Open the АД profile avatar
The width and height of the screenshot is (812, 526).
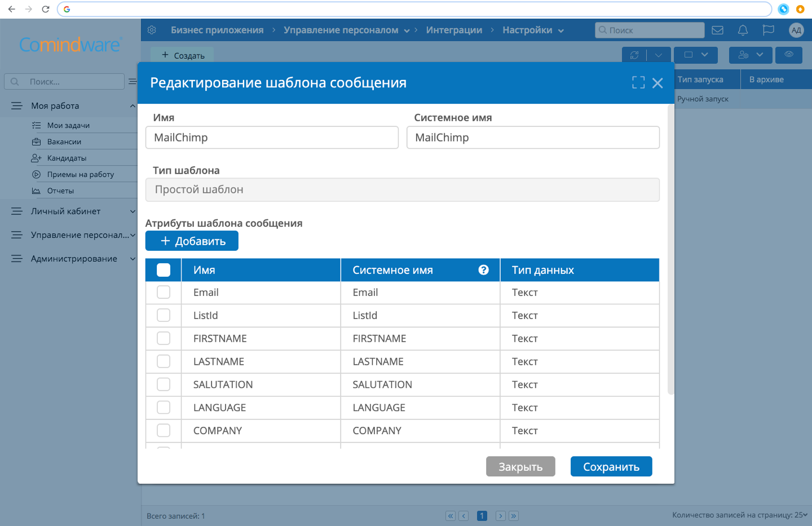(x=796, y=30)
